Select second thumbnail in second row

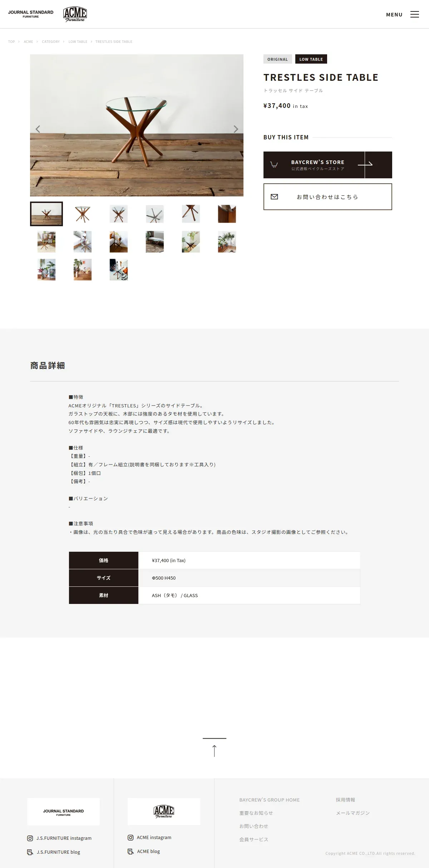[83, 242]
